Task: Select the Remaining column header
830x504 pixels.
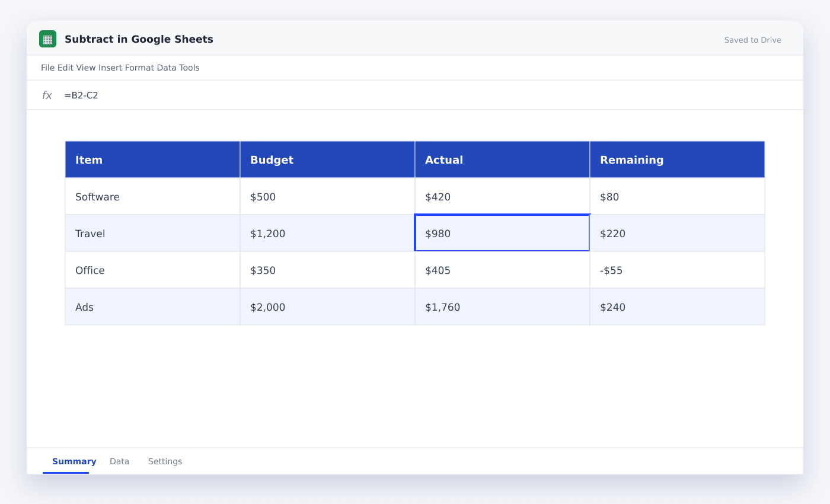Action: click(x=677, y=160)
